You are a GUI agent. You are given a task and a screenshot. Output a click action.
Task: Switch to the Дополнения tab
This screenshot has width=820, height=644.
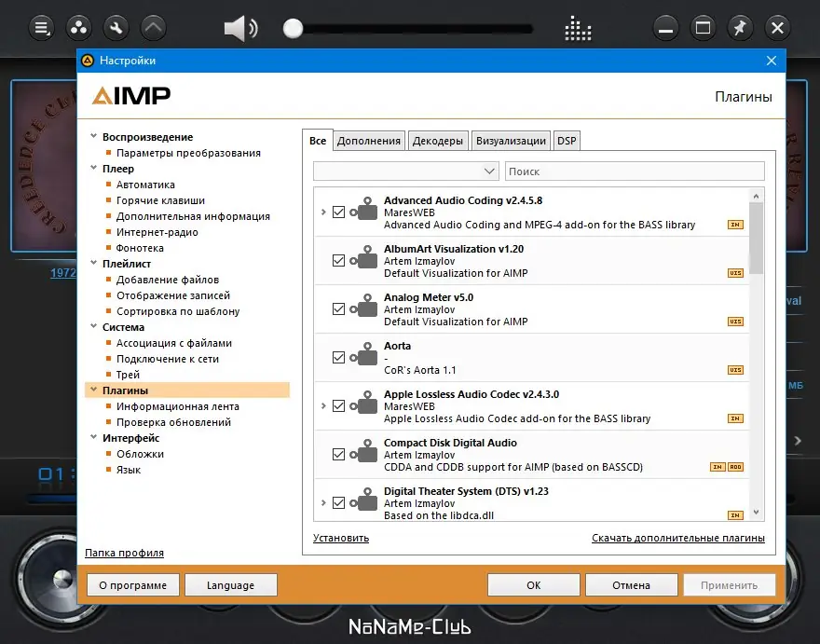pos(369,141)
